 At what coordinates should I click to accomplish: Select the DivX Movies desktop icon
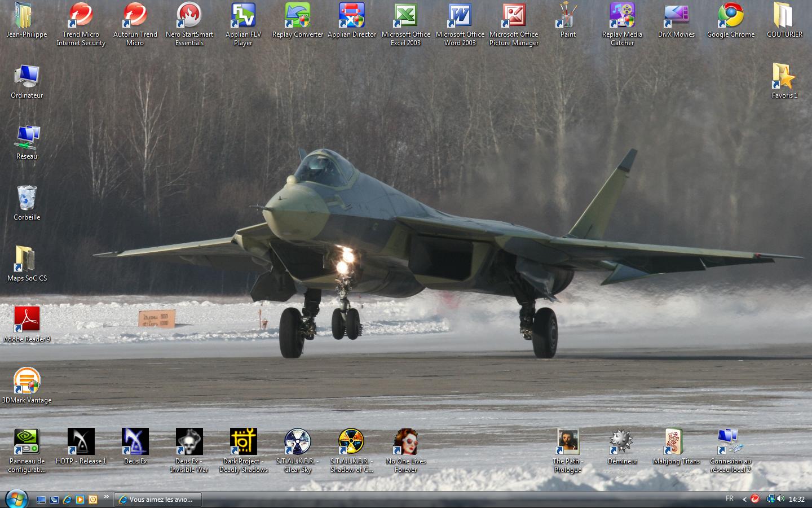tap(676, 16)
